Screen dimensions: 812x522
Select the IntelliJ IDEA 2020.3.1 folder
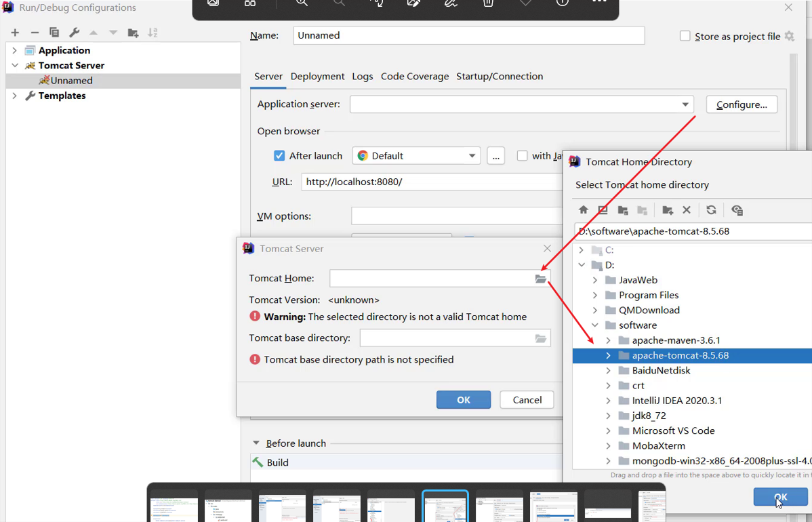677,401
